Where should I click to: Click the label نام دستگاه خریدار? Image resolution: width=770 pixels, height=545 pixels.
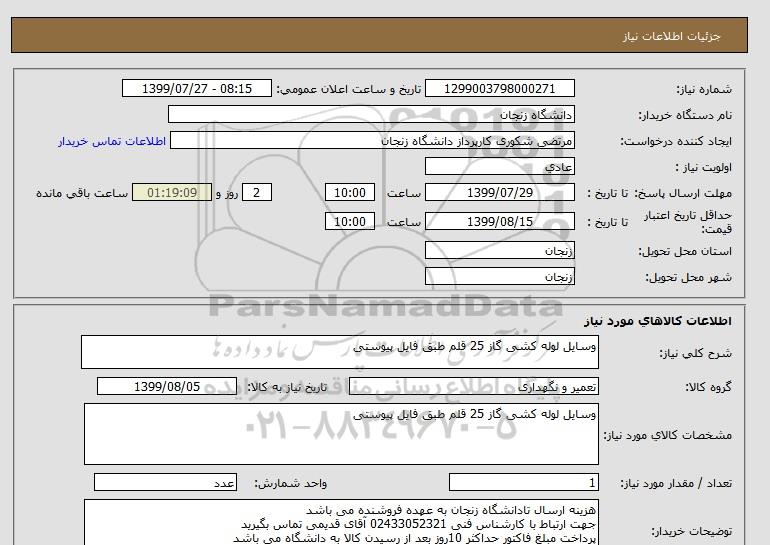(x=685, y=115)
